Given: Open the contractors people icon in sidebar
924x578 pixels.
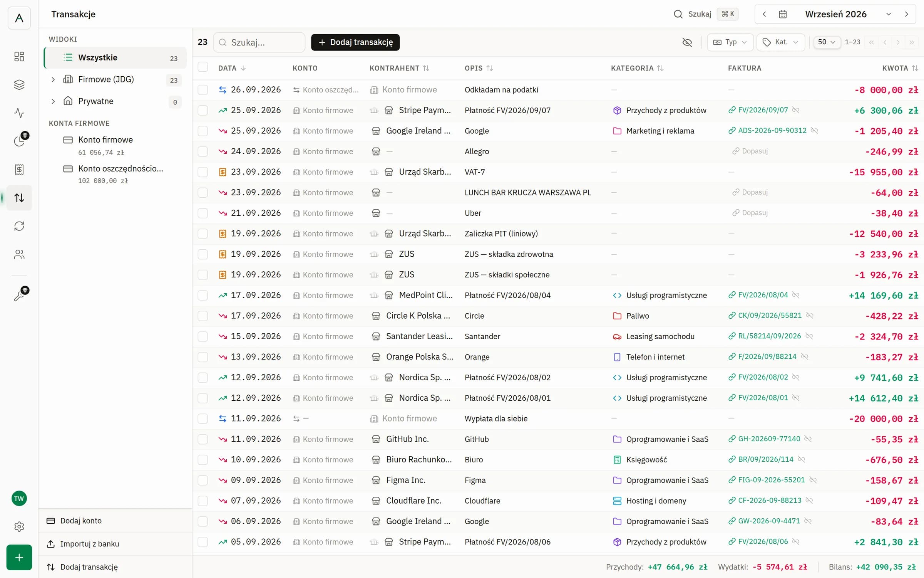Looking at the screenshot, I should tap(19, 254).
